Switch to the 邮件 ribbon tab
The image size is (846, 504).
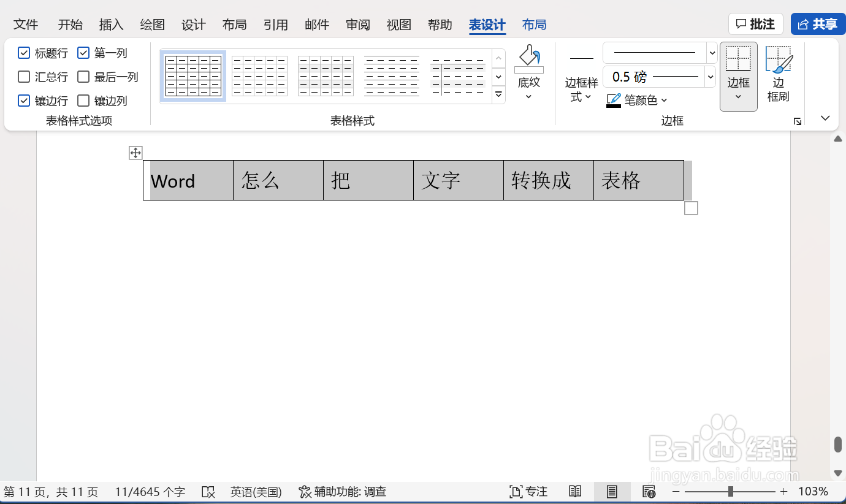316,25
